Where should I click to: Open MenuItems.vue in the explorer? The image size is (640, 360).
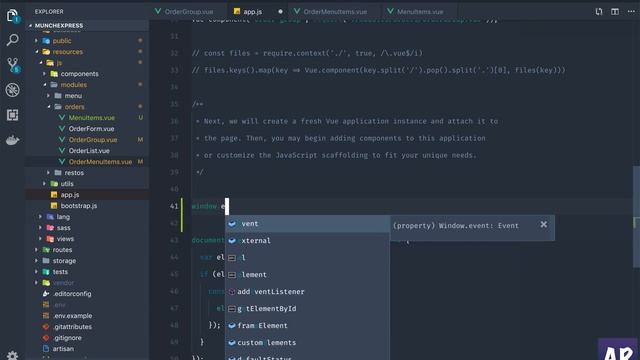coord(87,118)
